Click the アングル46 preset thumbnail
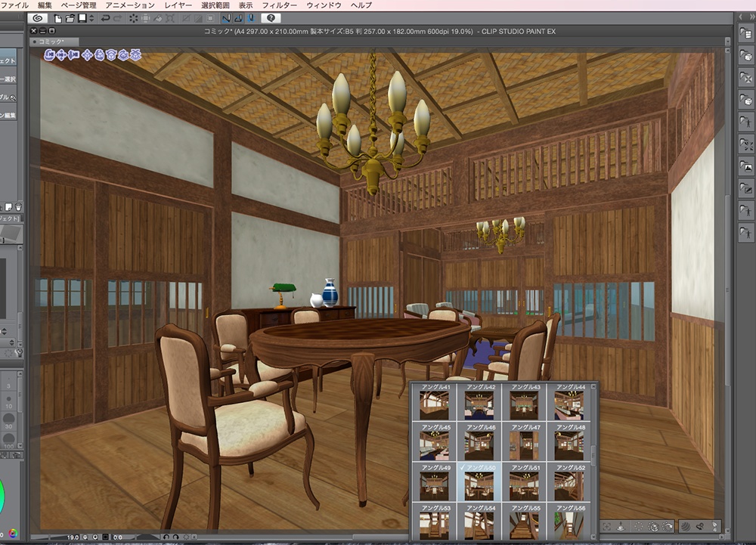This screenshot has height=545, width=756. [481, 443]
